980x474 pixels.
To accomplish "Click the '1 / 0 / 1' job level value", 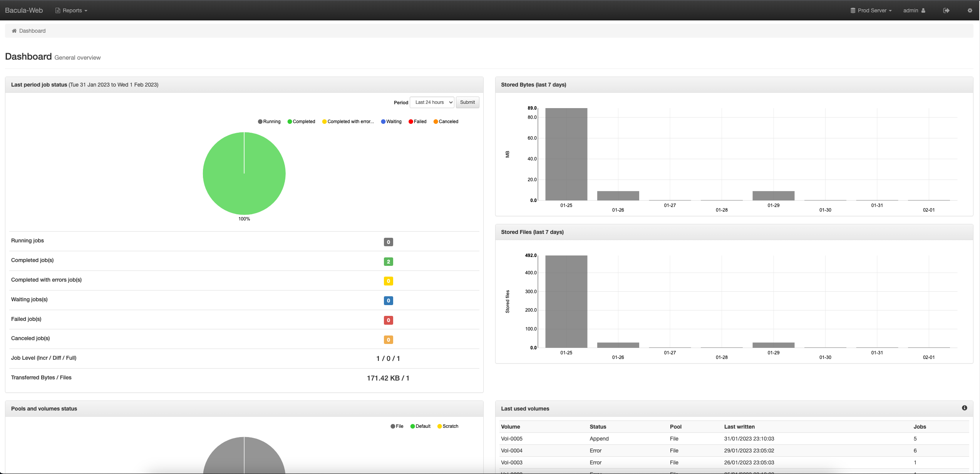I will (x=388, y=359).
